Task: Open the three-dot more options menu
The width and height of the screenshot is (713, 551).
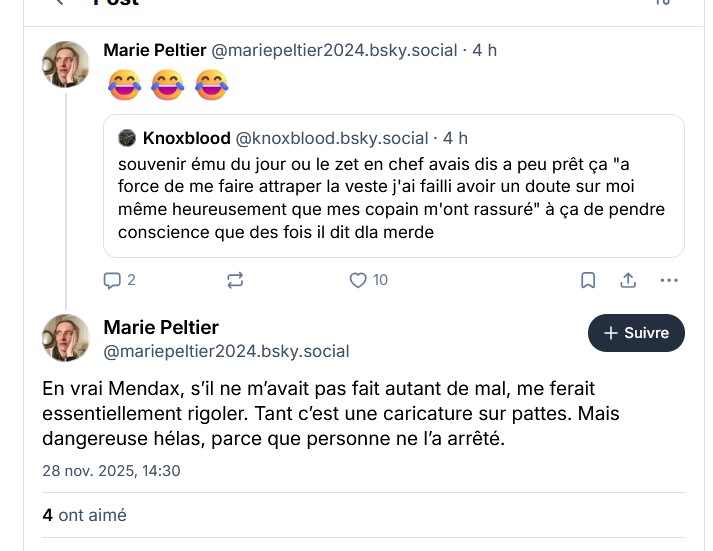Action: 669,280
